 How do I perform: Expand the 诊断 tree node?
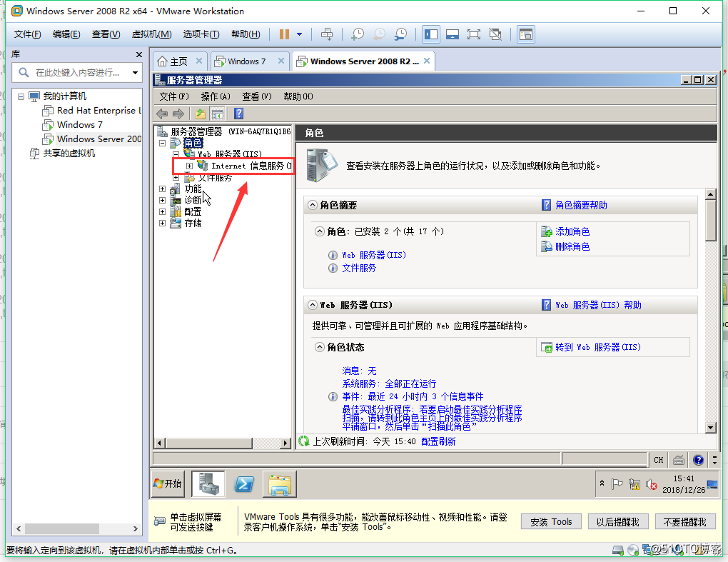[x=163, y=200]
